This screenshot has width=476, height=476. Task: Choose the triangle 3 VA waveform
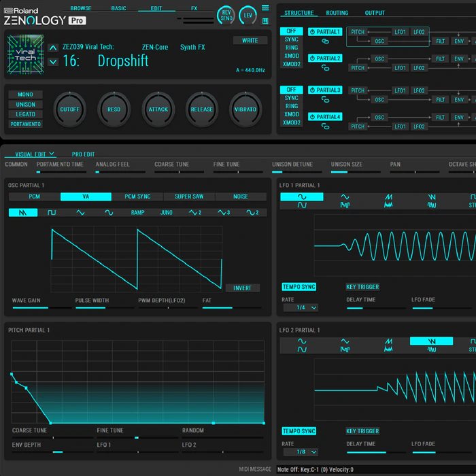tap(224, 212)
